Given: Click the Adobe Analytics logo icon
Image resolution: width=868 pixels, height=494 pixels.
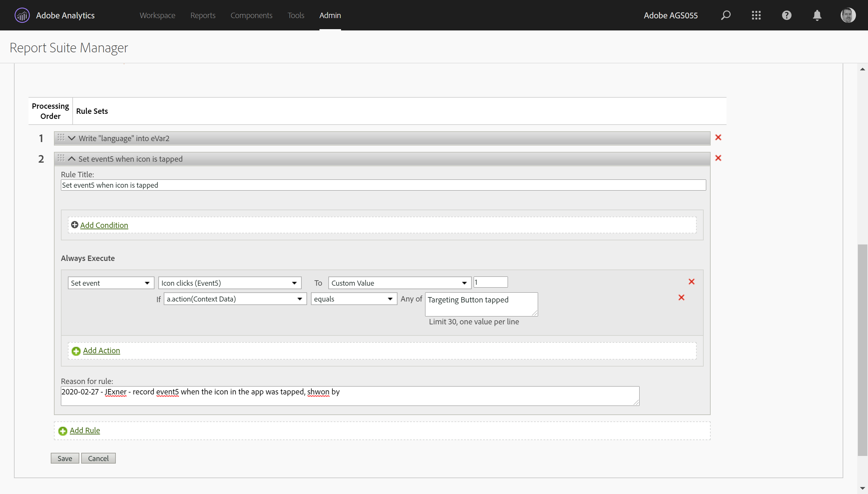Looking at the screenshot, I should (x=22, y=15).
